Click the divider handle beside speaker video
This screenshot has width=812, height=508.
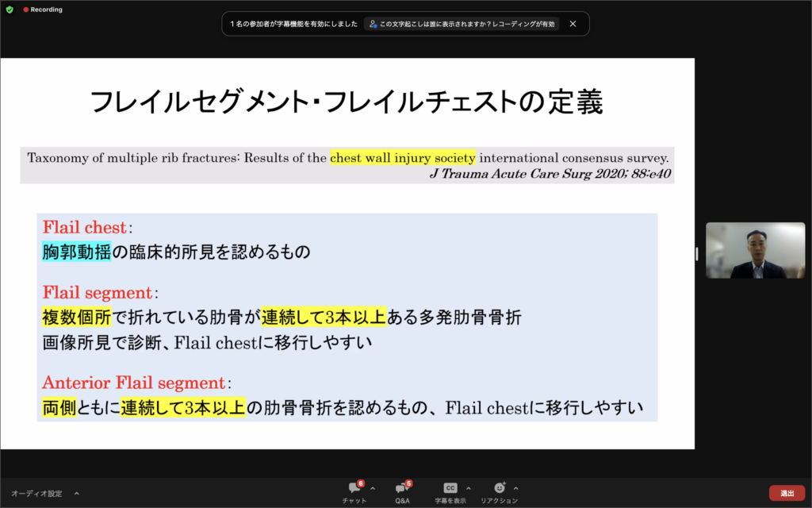697,253
